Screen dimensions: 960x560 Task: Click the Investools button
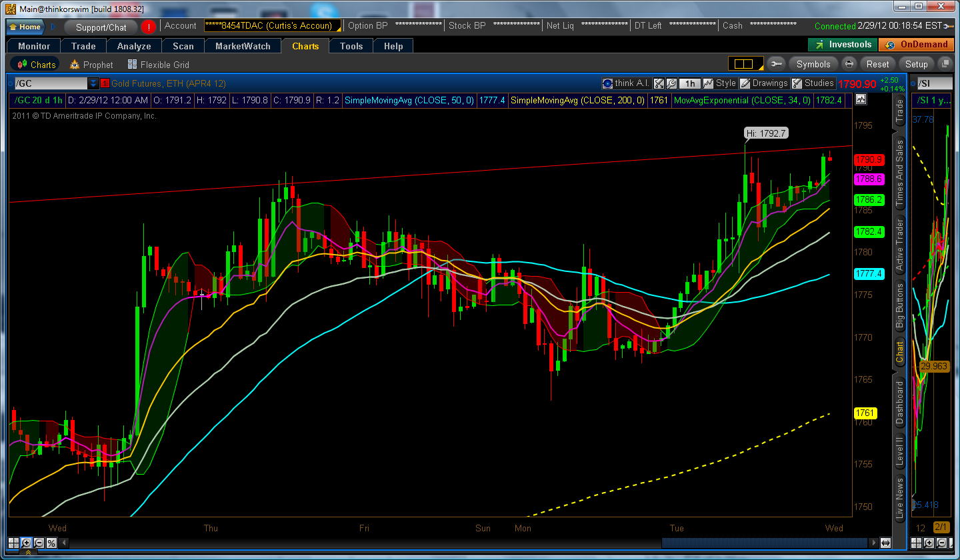tap(843, 45)
